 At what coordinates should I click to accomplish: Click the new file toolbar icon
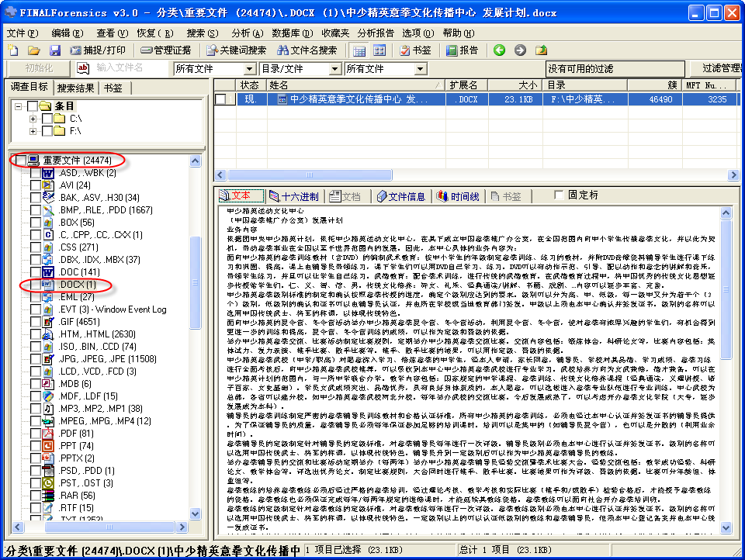[13, 50]
